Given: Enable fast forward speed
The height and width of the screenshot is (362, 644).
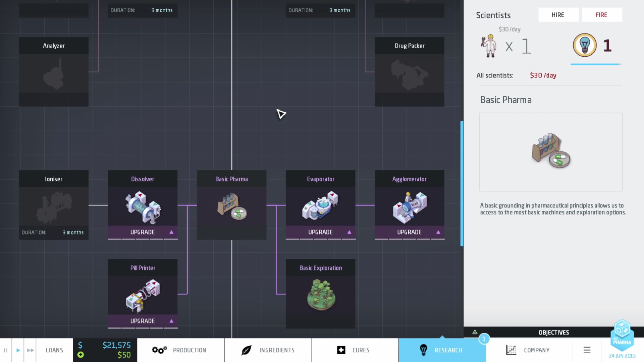Looking at the screenshot, I should point(30,350).
